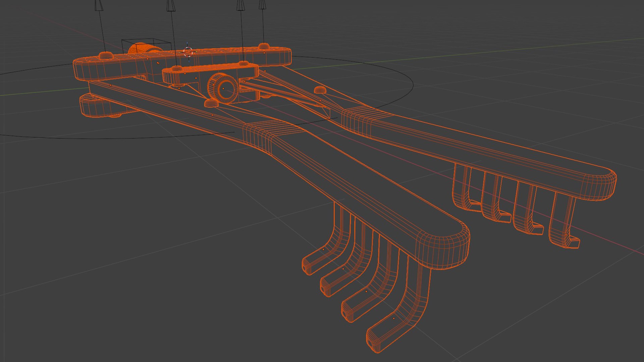Select the long top crossbar with rounded ends
Viewport: 644px width, 362px height.
click(x=182, y=63)
